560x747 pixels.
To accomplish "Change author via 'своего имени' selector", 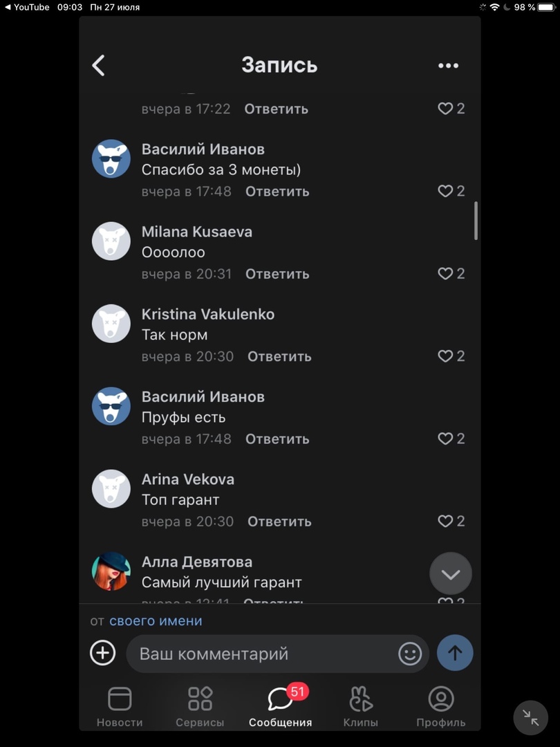I will click(156, 620).
